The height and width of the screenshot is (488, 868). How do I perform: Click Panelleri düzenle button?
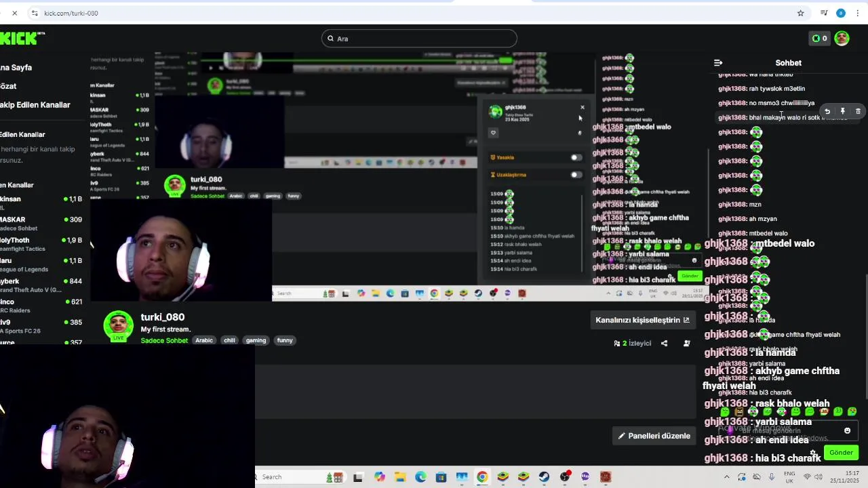[x=654, y=436]
